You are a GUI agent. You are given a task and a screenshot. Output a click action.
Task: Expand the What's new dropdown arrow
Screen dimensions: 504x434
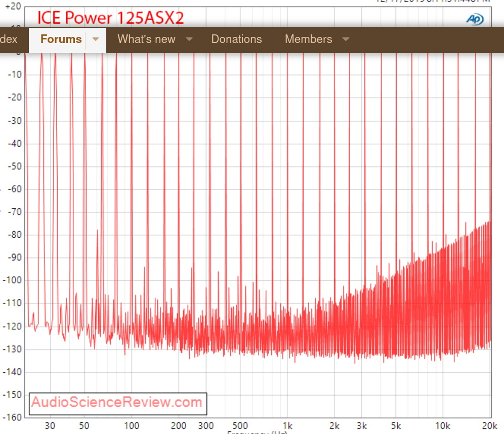click(x=189, y=39)
